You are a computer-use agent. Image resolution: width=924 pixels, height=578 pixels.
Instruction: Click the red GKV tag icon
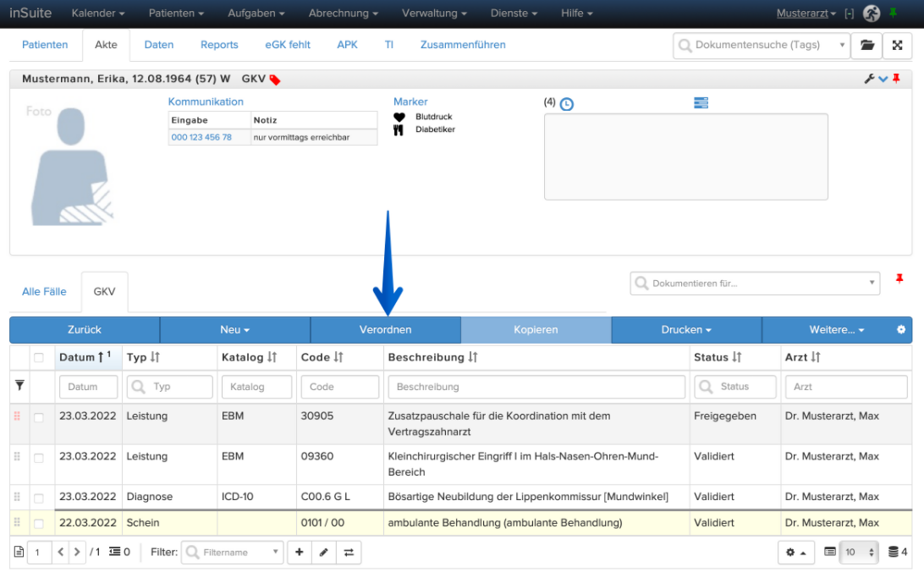(x=275, y=80)
